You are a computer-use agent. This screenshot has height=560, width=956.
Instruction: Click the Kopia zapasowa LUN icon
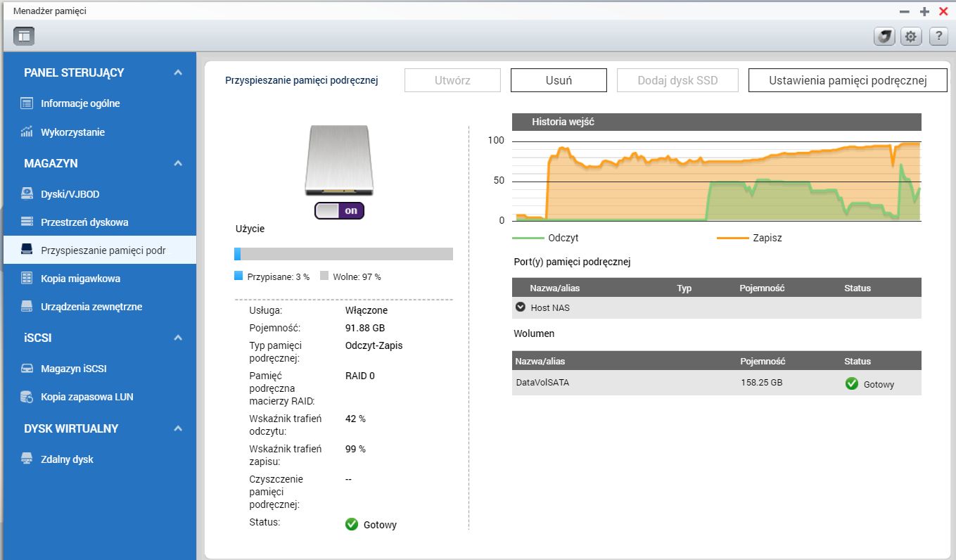[27, 397]
